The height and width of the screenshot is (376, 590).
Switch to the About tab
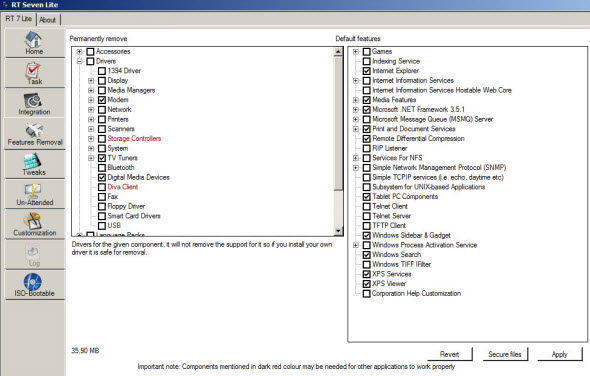coord(48,20)
